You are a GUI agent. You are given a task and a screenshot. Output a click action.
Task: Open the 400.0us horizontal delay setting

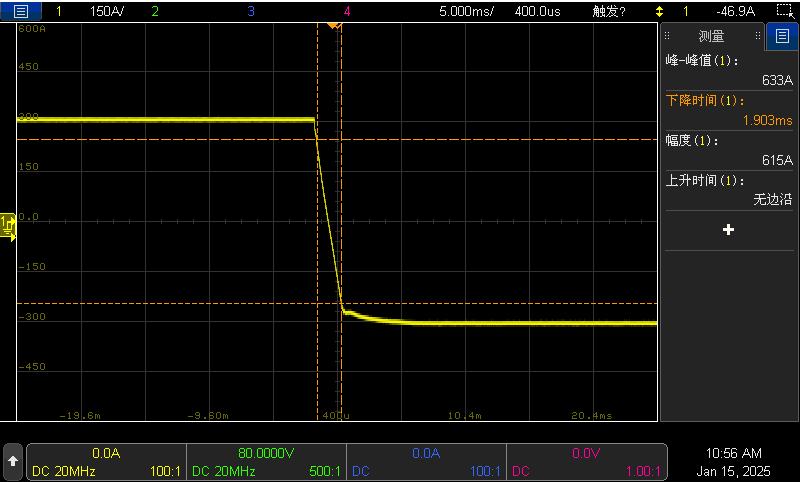point(537,11)
